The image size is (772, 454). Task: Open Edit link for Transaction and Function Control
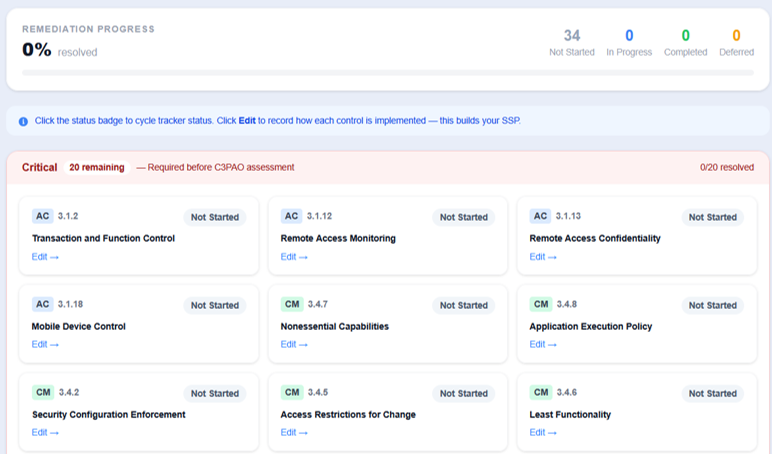tap(45, 257)
